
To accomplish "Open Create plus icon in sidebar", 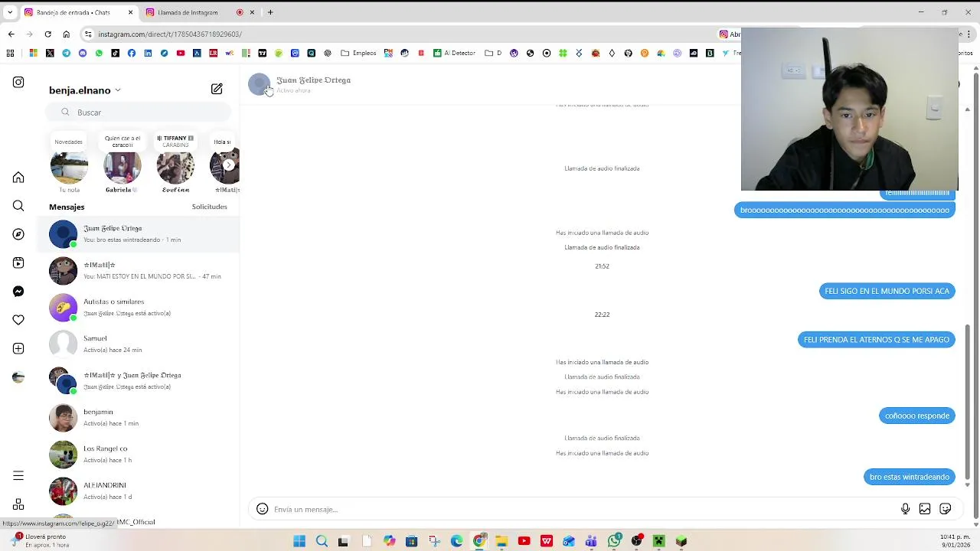I will pos(18,348).
